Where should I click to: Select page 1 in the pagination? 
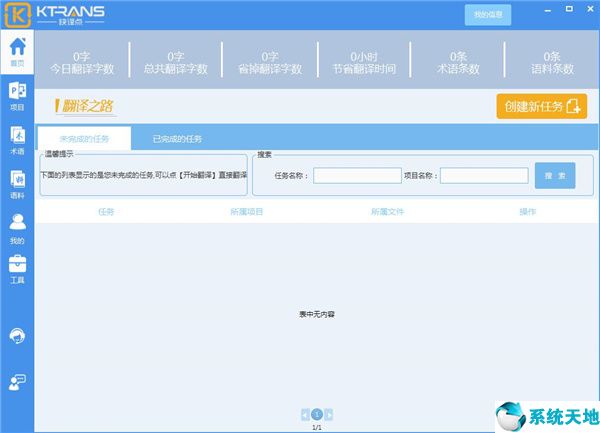click(317, 413)
